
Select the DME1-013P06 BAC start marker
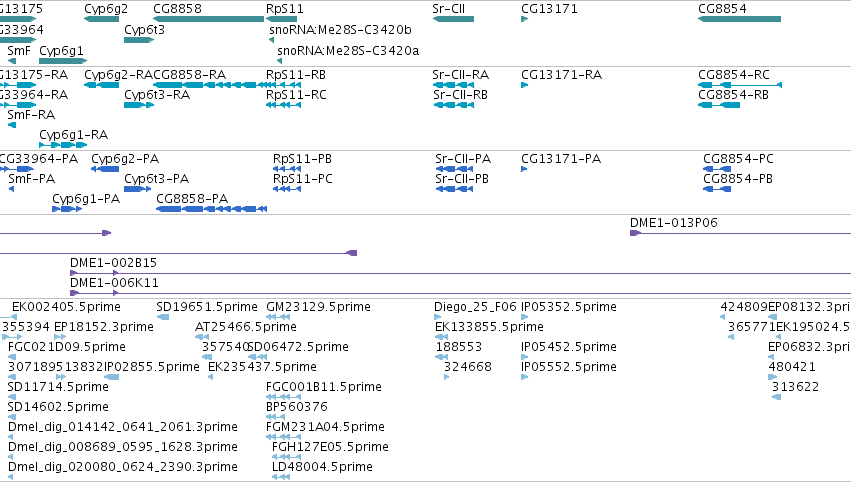pyautogui.click(x=635, y=233)
